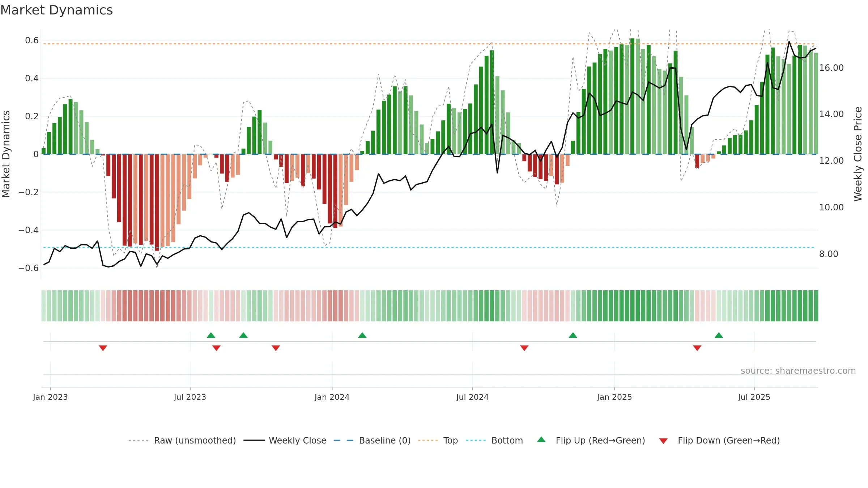Click the Flip Up green triangle in legend
This screenshot has width=868, height=488.
pos(541,440)
